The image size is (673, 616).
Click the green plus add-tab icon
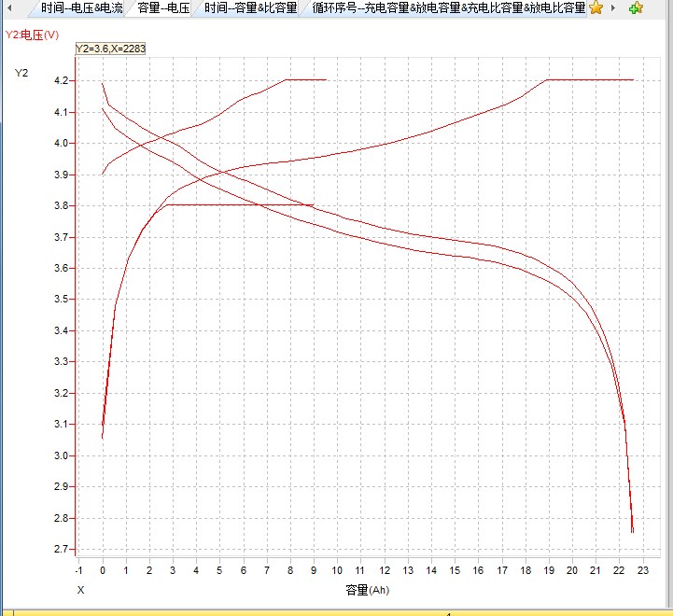click(x=636, y=8)
